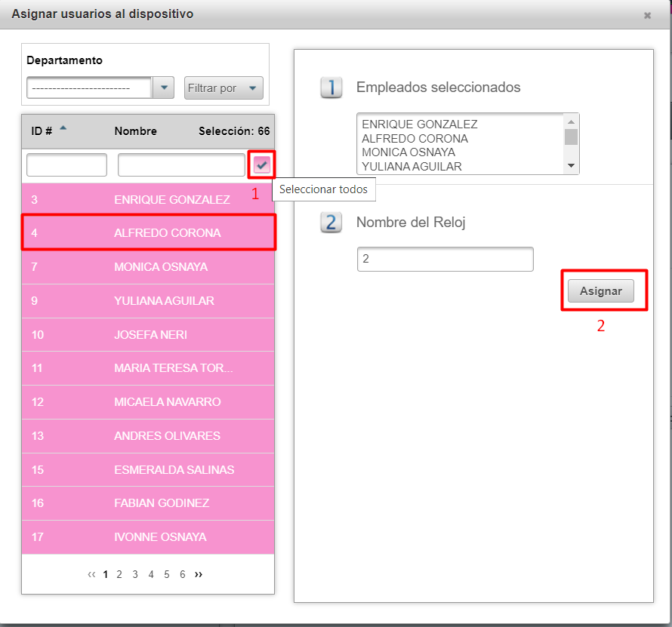Focus the Nombre del Reloj text field
Viewport: 672px width, 627px height.
[x=445, y=259]
